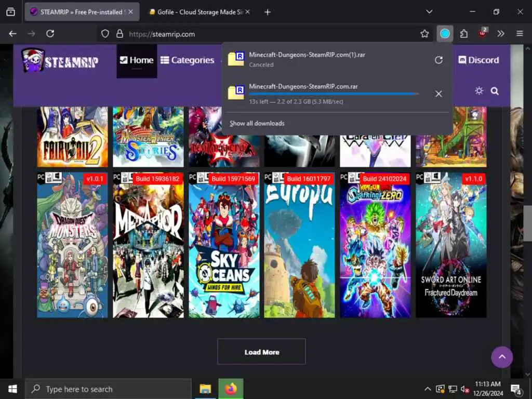This screenshot has height=399, width=532.
Task: Click the page vertical scrollbar thumb
Action: 528,224
